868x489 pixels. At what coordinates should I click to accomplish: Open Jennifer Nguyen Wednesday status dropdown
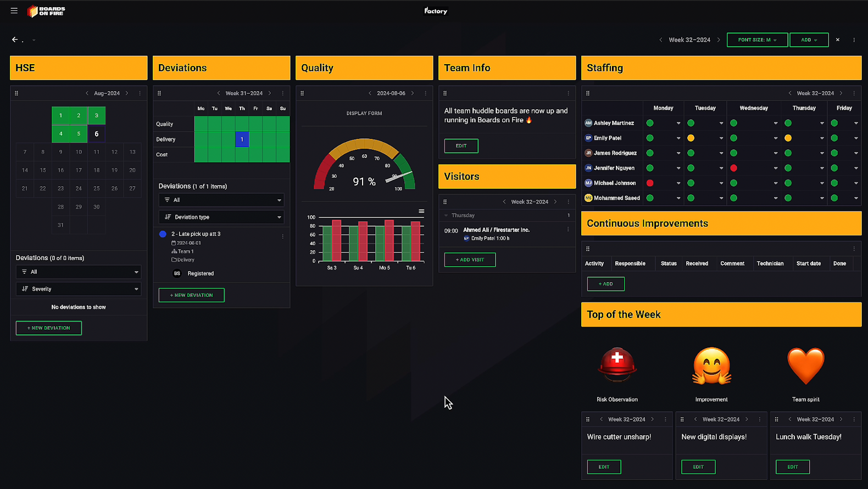[776, 168]
